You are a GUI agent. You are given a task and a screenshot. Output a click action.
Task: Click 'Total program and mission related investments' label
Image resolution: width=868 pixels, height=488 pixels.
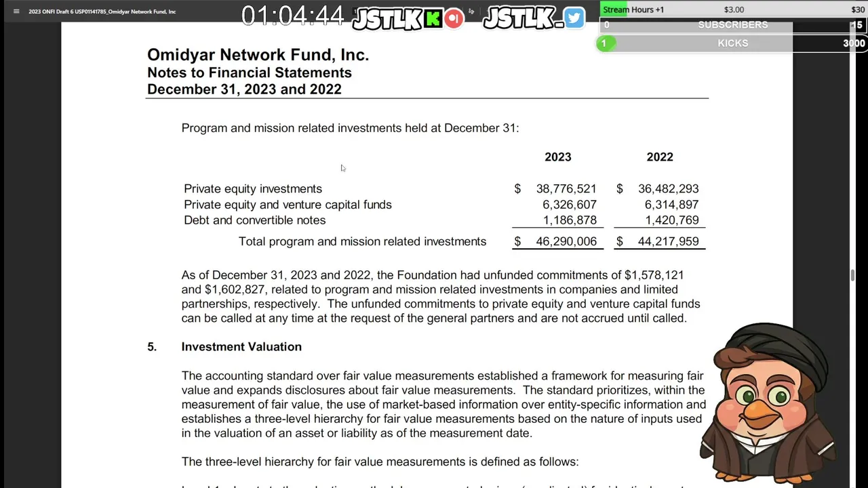point(362,241)
